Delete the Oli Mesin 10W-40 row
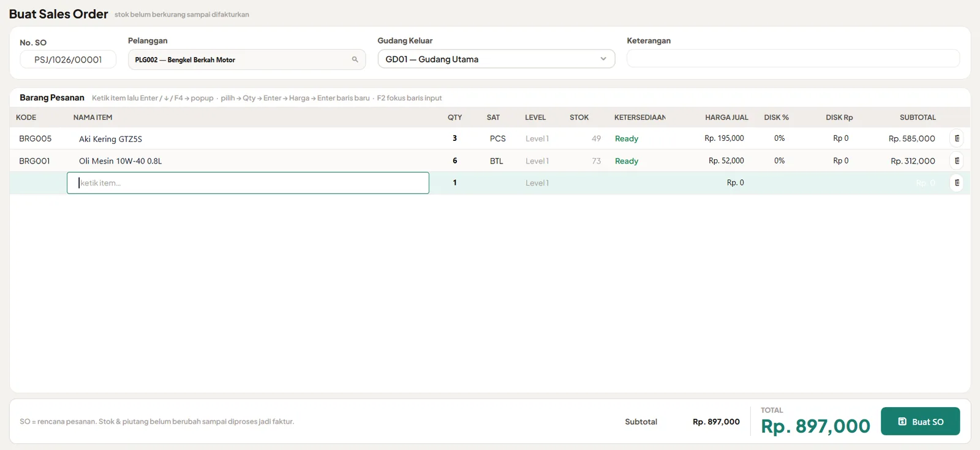980x450 pixels. click(x=957, y=161)
